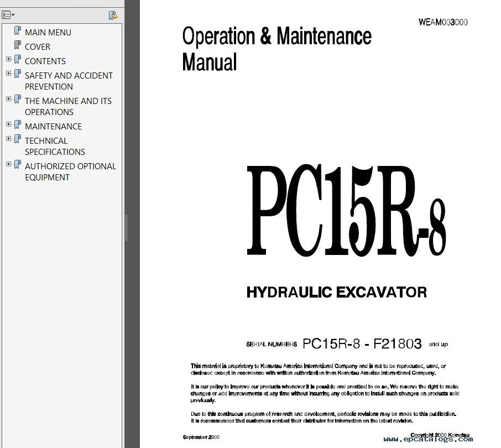Select the CONTENTS bookmark label
The image size is (501, 448).
[x=45, y=61]
